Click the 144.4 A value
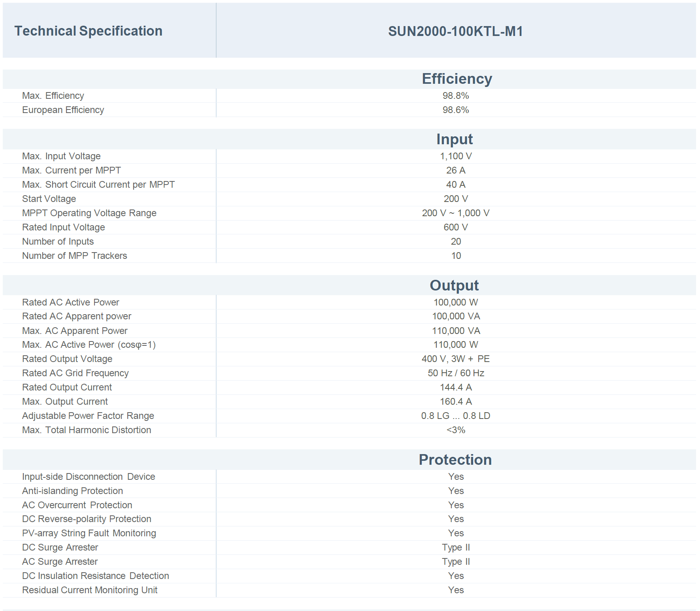The image size is (700, 611). click(x=456, y=387)
